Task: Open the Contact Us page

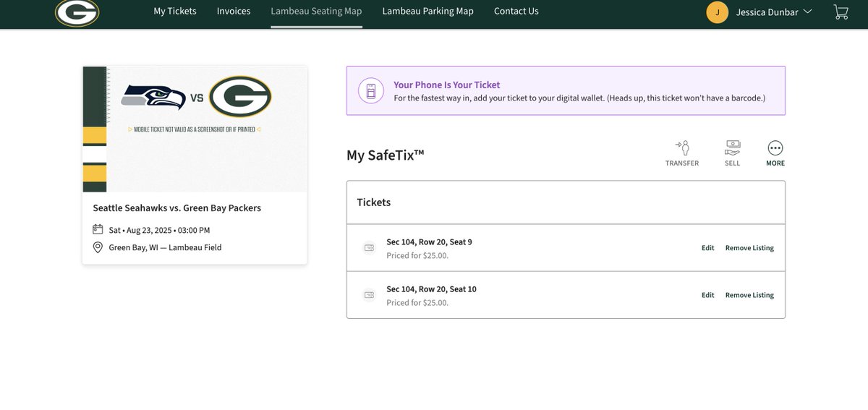Action: pyautogui.click(x=516, y=11)
